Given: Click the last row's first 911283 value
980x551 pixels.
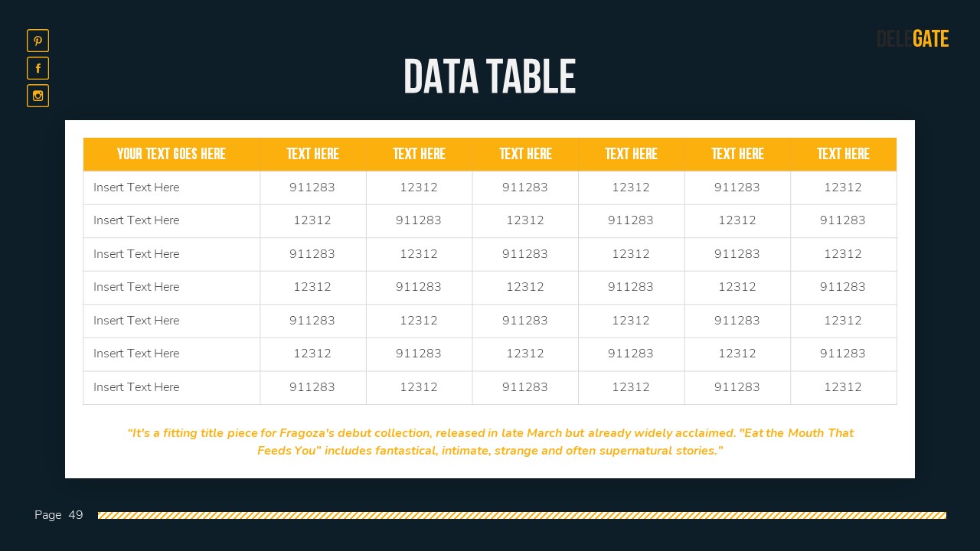Looking at the screenshot, I should point(312,387).
